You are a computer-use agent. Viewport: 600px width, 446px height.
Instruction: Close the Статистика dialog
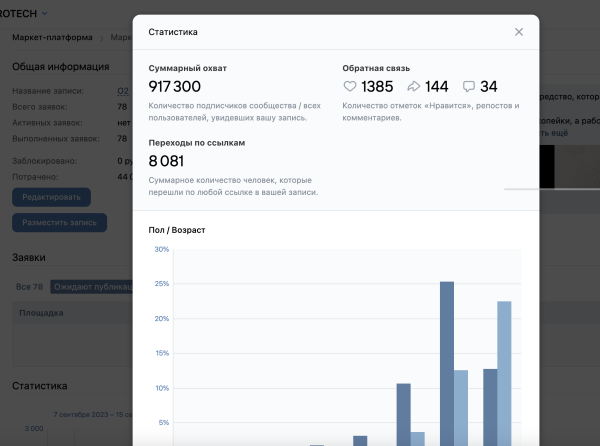click(518, 32)
